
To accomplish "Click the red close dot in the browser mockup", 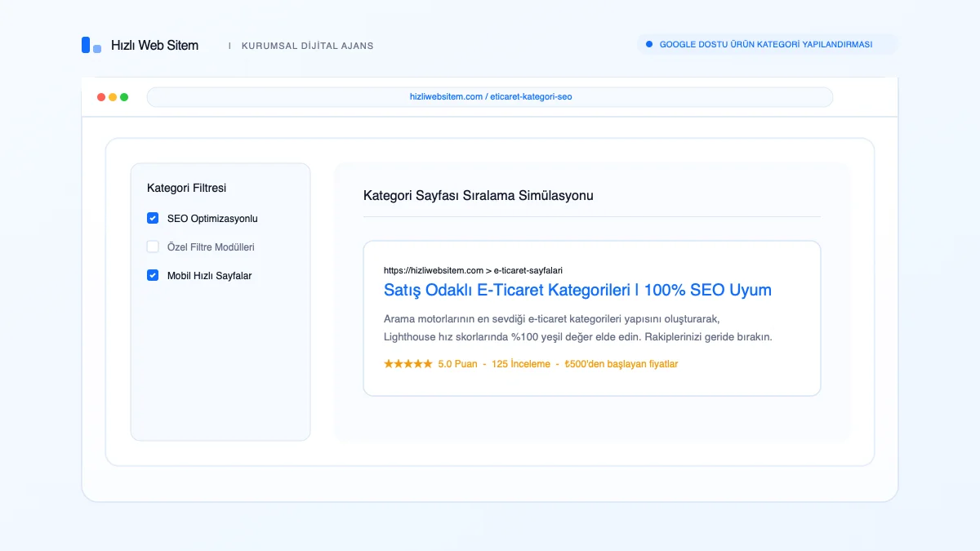I will (101, 97).
